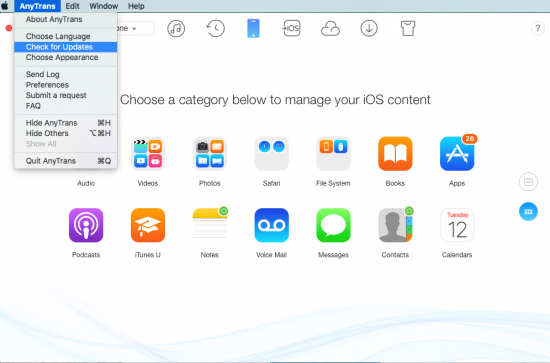Select Choose Language menu item

pos(66,36)
